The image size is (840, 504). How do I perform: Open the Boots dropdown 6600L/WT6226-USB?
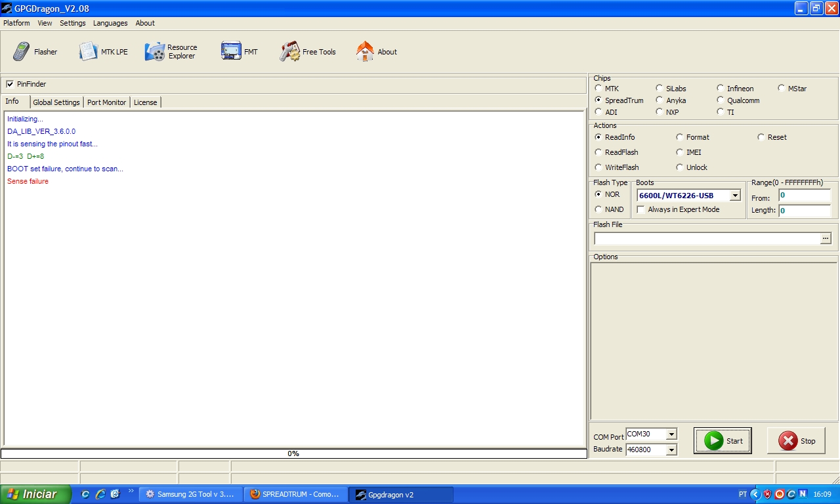pos(735,196)
